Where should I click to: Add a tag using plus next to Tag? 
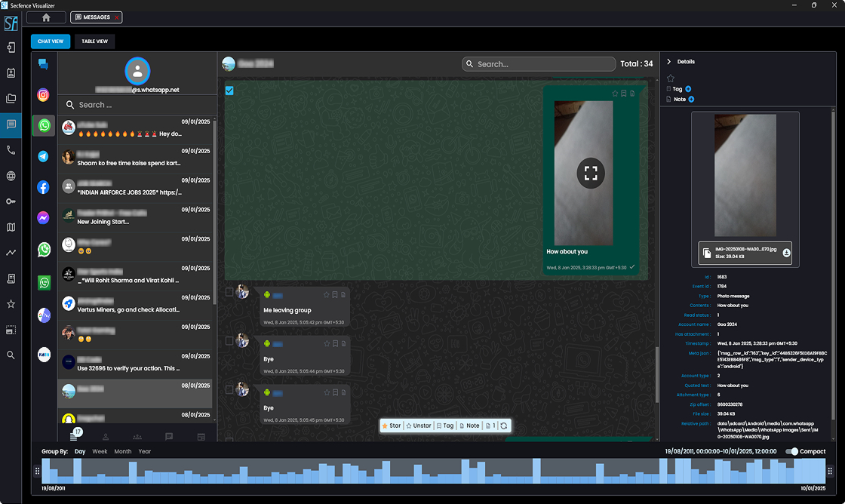click(x=688, y=89)
